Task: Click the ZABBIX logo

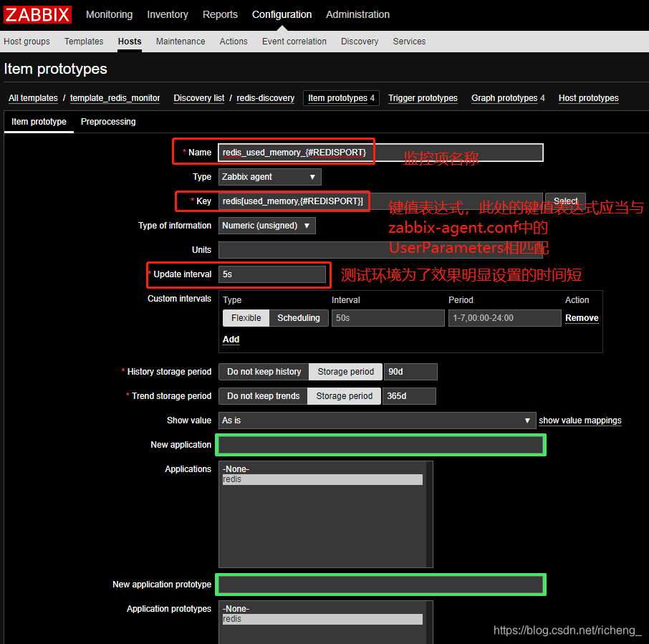Action: 37,14
